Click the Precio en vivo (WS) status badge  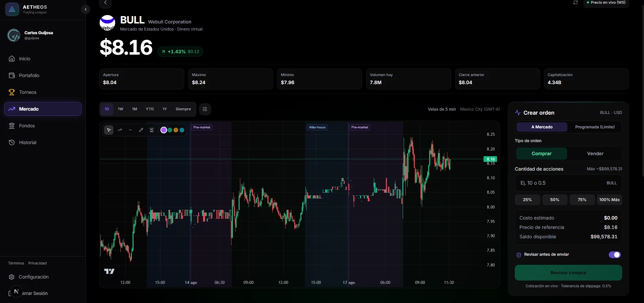tap(606, 3)
